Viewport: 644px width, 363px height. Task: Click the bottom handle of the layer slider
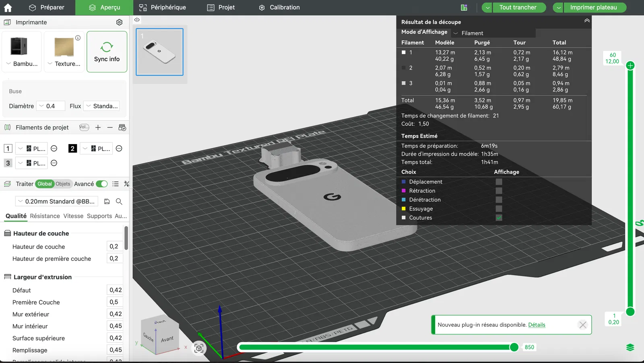tap(630, 311)
